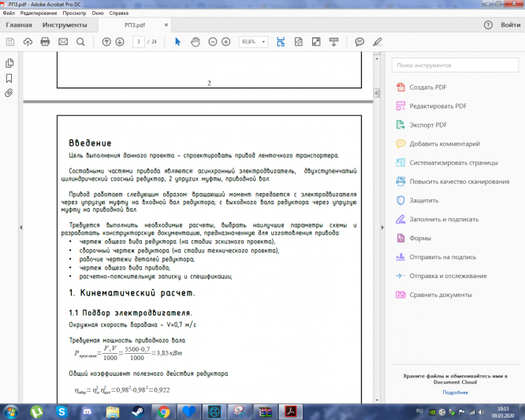This screenshot has width=525, height=420.
Task: Open attachments paperclip panel
Action: pyautogui.click(x=9, y=93)
